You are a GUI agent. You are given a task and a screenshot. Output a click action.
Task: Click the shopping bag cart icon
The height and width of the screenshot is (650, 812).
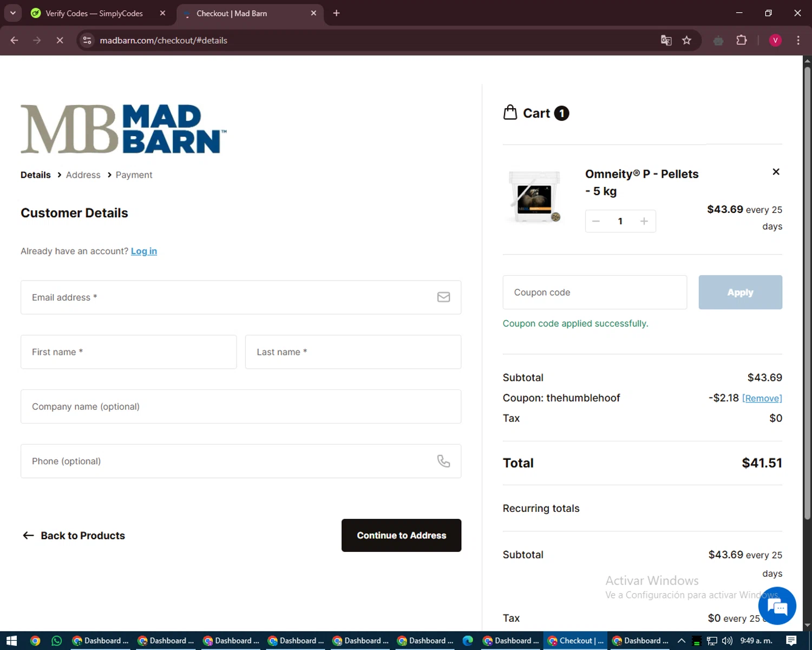[510, 112]
